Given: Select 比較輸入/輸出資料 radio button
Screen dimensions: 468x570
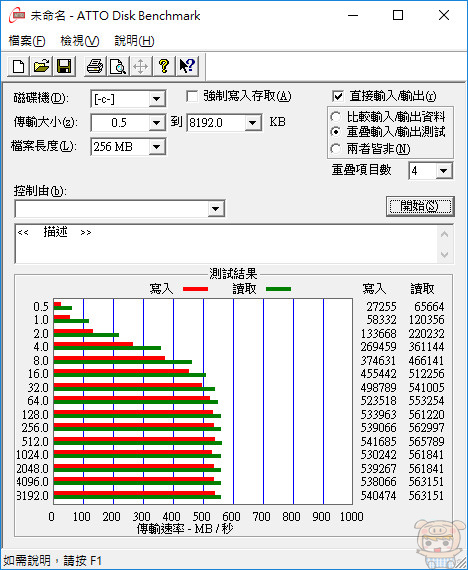Looking at the screenshot, I should pos(336,117).
